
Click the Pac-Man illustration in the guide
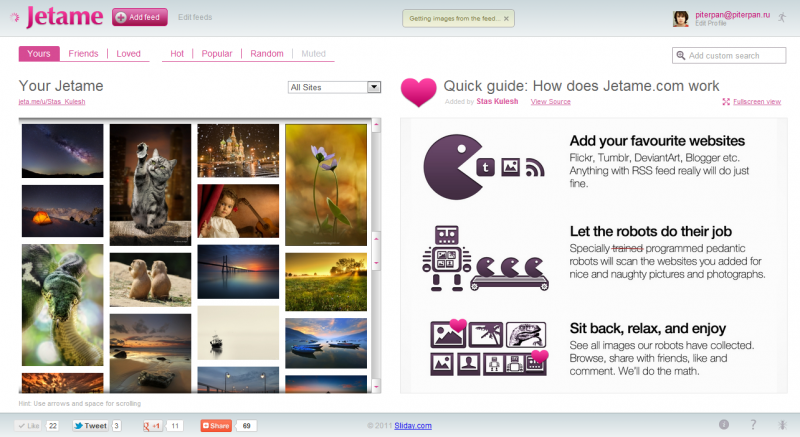(452, 167)
